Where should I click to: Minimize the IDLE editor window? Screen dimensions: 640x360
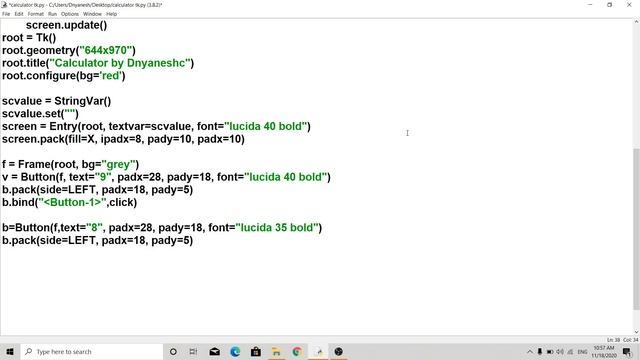click(590, 5)
